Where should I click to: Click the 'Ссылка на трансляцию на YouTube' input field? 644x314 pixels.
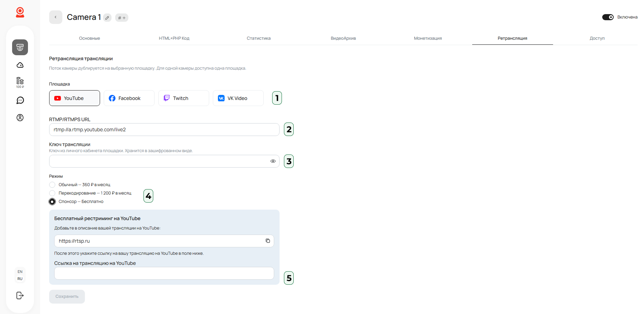(x=164, y=273)
